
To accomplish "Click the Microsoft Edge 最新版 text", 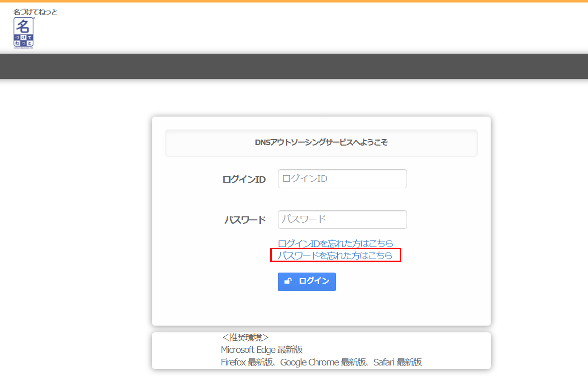I will 262,350.
